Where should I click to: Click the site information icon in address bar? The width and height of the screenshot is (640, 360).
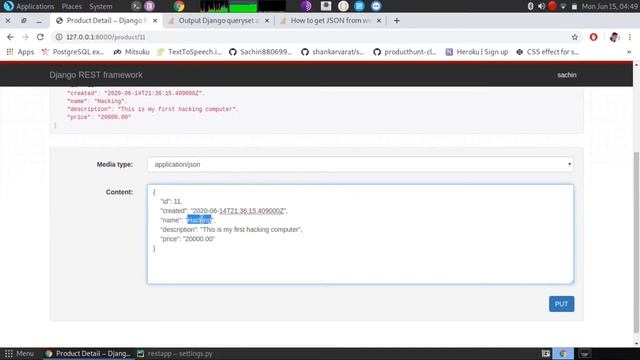[x=59, y=37]
